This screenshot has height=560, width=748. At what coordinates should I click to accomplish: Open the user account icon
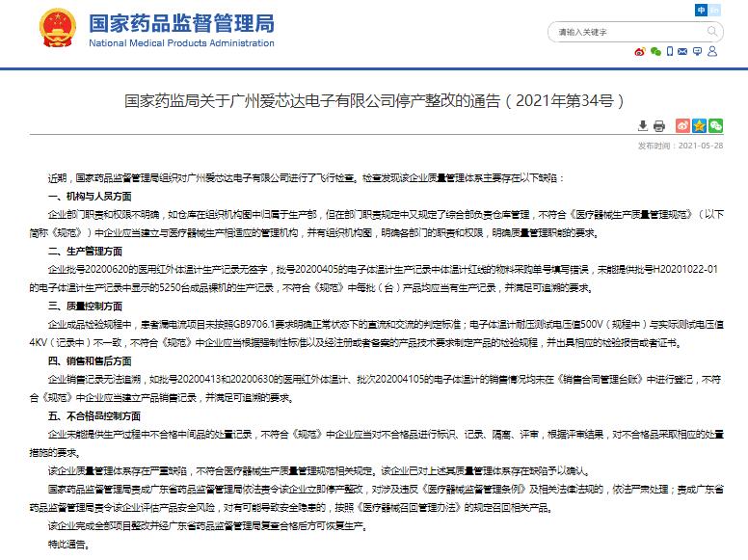(x=712, y=51)
